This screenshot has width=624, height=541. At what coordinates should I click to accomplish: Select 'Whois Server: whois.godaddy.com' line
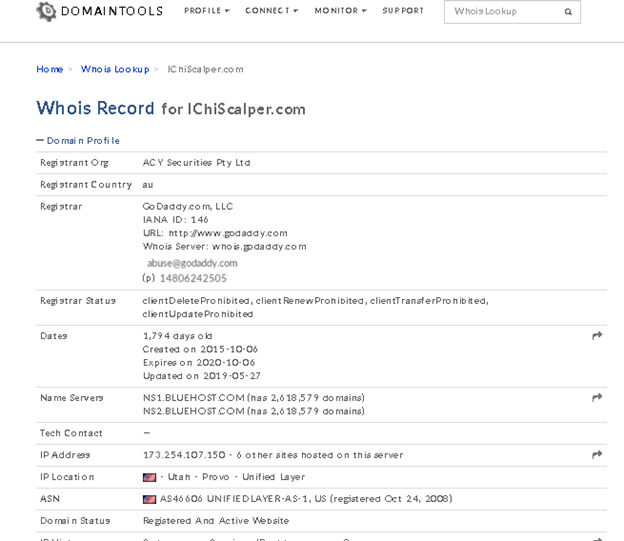point(224,246)
